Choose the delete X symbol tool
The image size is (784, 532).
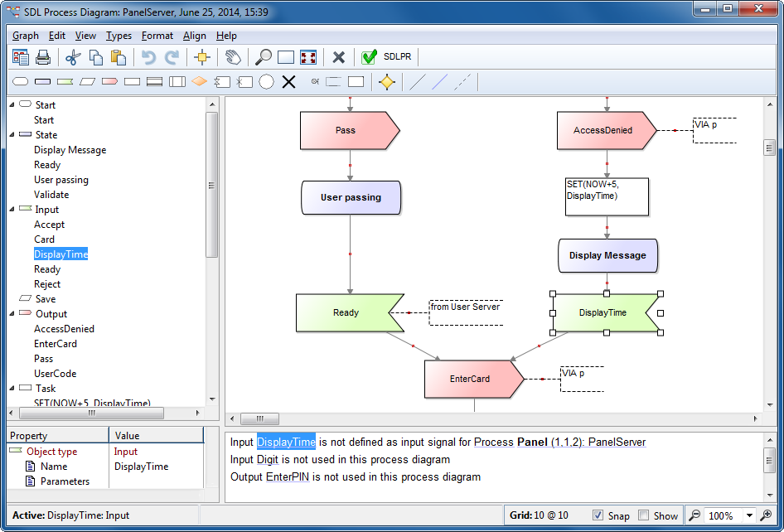pyautogui.click(x=288, y=81)
